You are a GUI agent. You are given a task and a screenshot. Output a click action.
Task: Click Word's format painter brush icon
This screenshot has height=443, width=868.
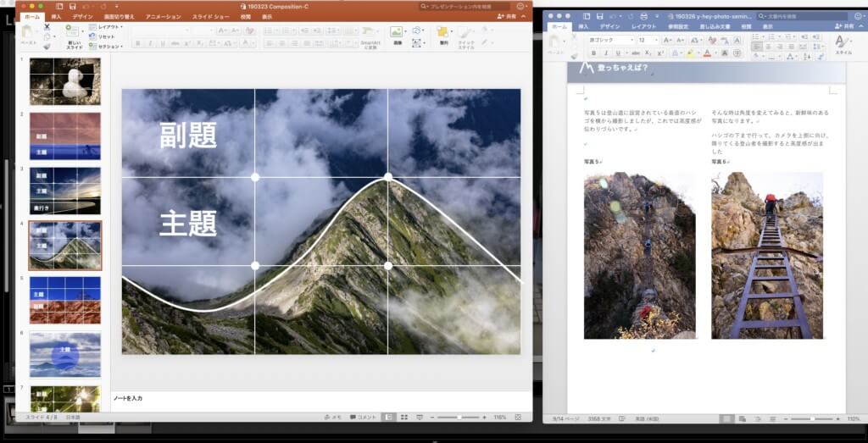575,56
